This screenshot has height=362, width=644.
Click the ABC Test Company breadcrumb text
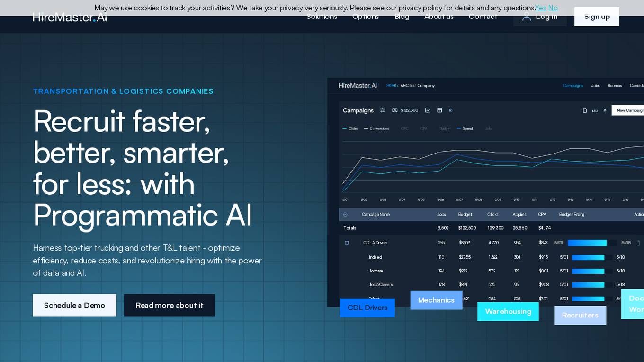pyautogui.click(x=418, y=86)
